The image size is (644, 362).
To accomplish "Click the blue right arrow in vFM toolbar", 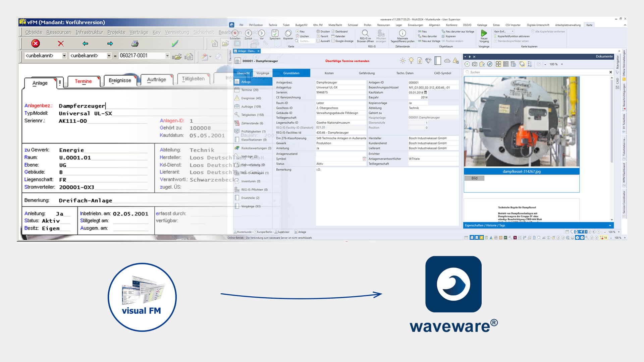I will coord(110,44).
